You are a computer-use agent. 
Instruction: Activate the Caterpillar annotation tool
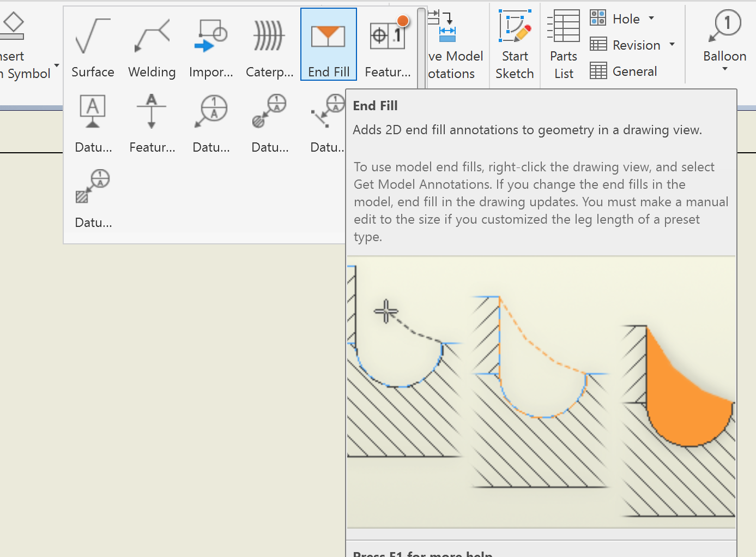269,44
